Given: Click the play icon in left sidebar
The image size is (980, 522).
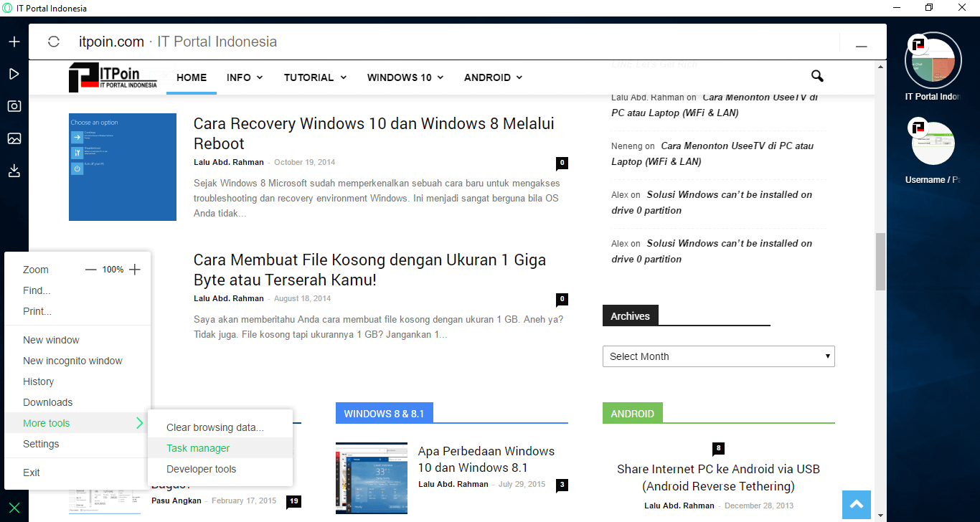Looking at the screenshot, I should tap(14, 74).
